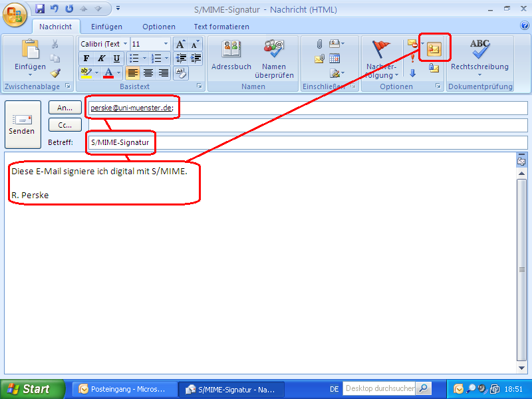Screen dimensions: 532x399
Task: Open the Calibri font name dropdown
Action: pyautogui.click(x=124, y=44)
